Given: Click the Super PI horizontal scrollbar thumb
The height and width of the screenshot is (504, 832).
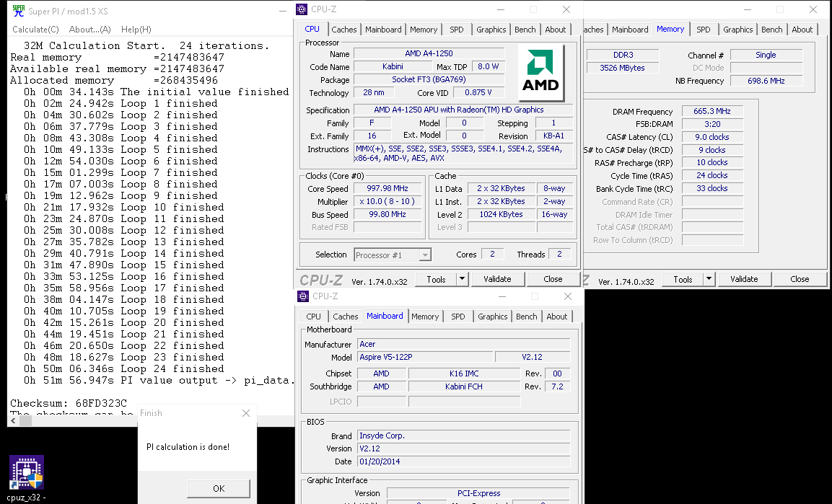Looking at the screenshot, I should pos(25,421).
